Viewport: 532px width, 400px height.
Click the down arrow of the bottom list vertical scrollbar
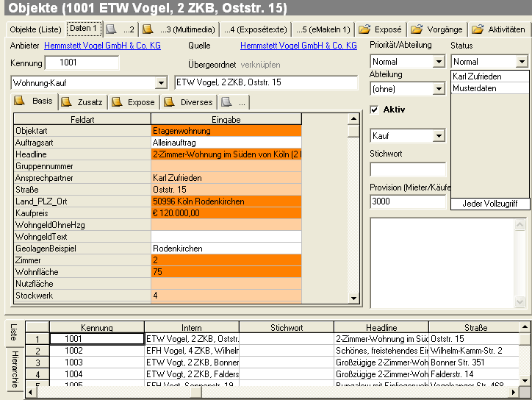click(525, 381)
